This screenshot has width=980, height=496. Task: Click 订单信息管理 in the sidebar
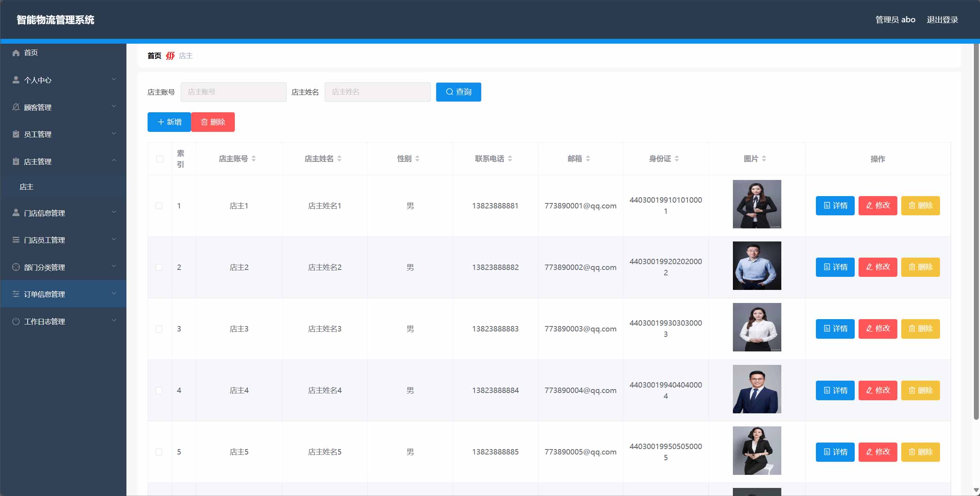63,294
